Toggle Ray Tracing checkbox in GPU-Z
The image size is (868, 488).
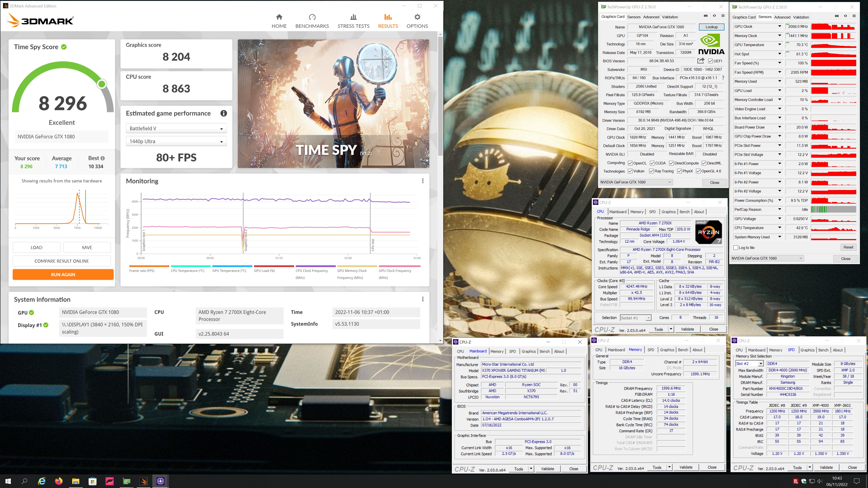pyautogui.click(x=651, y=171)
